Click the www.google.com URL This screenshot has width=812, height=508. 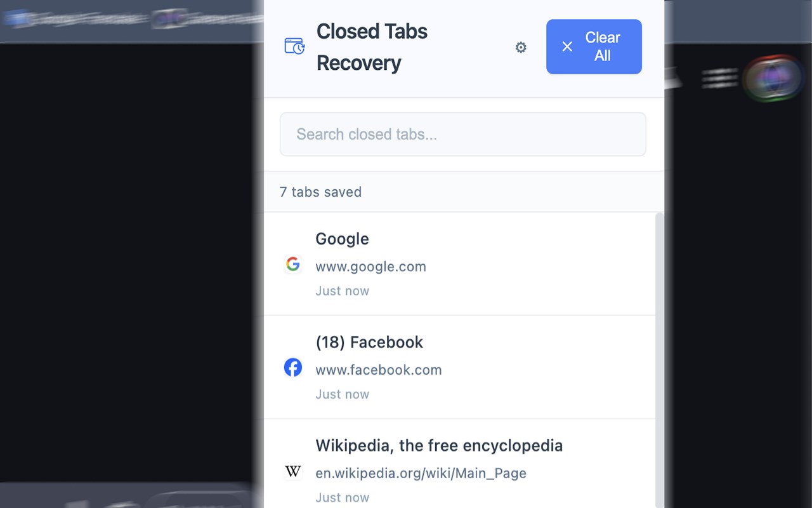(370, 267)
